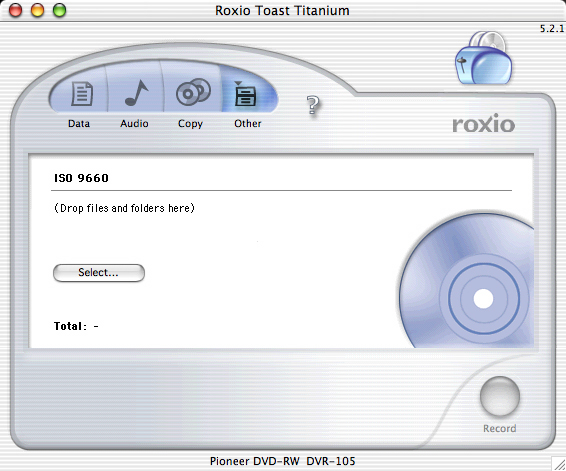Click the Pioneer DVD-RW DVR-105 recorder text

tap(283, 461)
